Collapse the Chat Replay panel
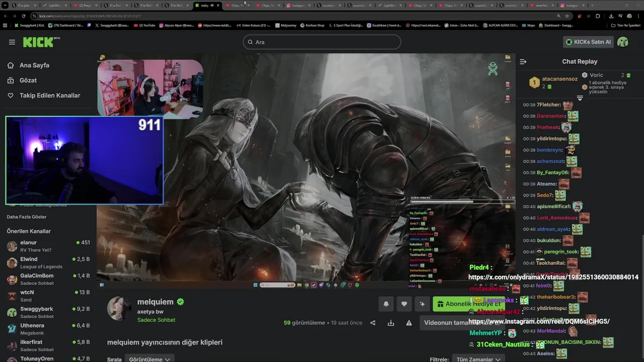Viewport: 644px width, 362px height. point(523,62)
